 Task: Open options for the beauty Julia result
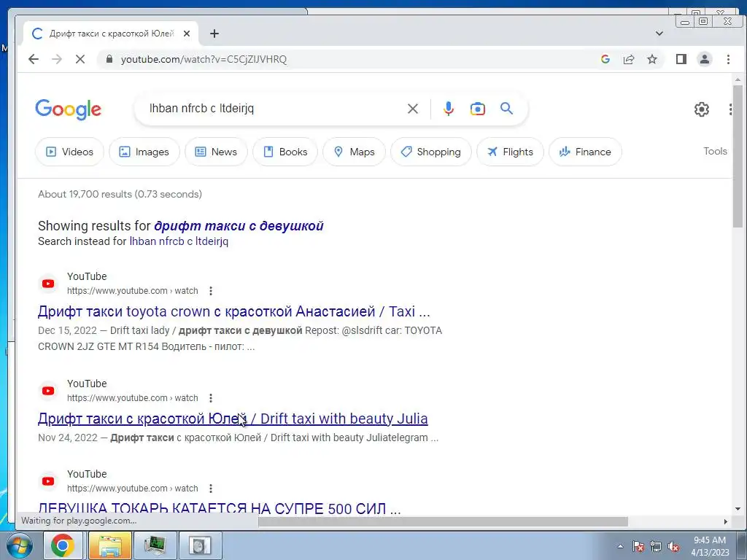[x=211, y=398]
